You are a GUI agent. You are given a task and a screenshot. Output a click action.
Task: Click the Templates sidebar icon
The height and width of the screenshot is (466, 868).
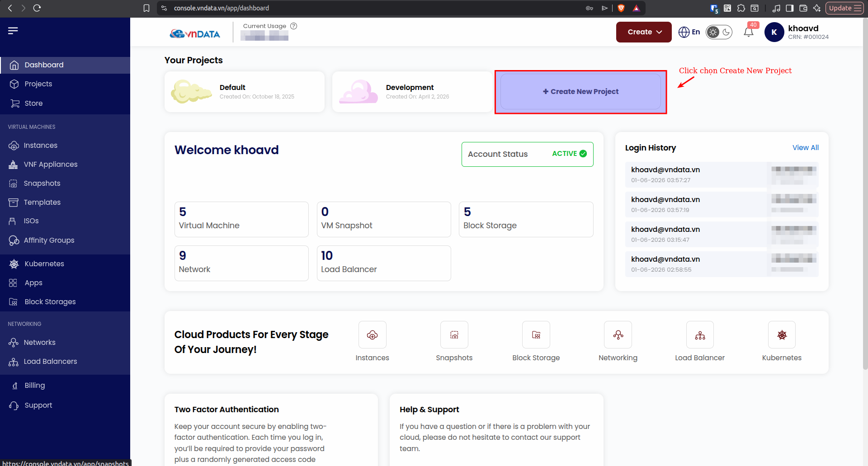point(14,202)
